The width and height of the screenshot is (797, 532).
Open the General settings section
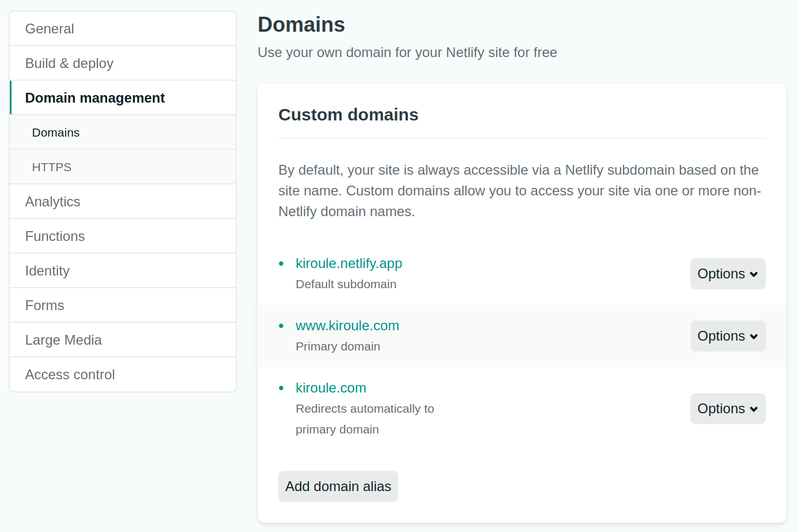(123, 29)
